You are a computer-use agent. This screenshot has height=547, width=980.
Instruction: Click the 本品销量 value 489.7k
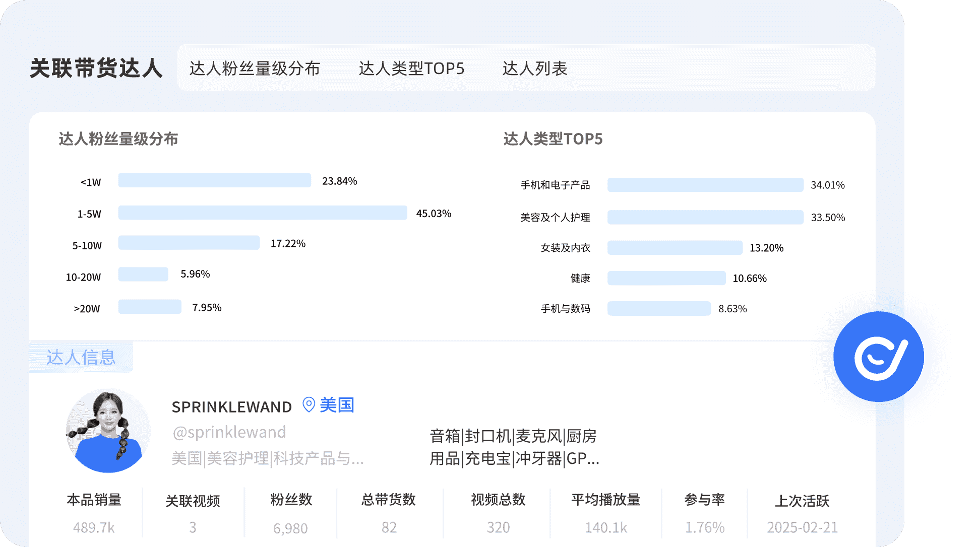point(94,527)
